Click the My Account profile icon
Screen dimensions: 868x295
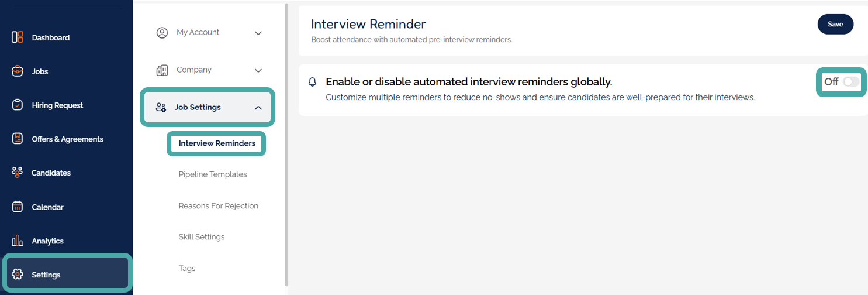[162, 33]
